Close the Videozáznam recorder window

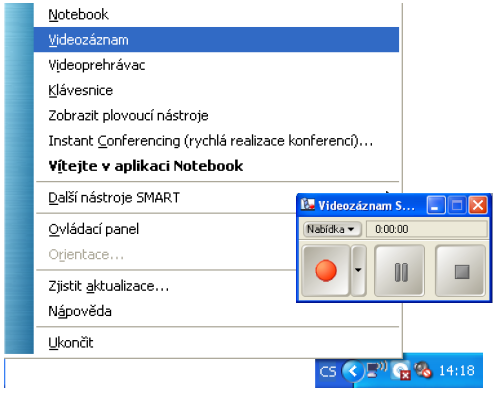478,205
